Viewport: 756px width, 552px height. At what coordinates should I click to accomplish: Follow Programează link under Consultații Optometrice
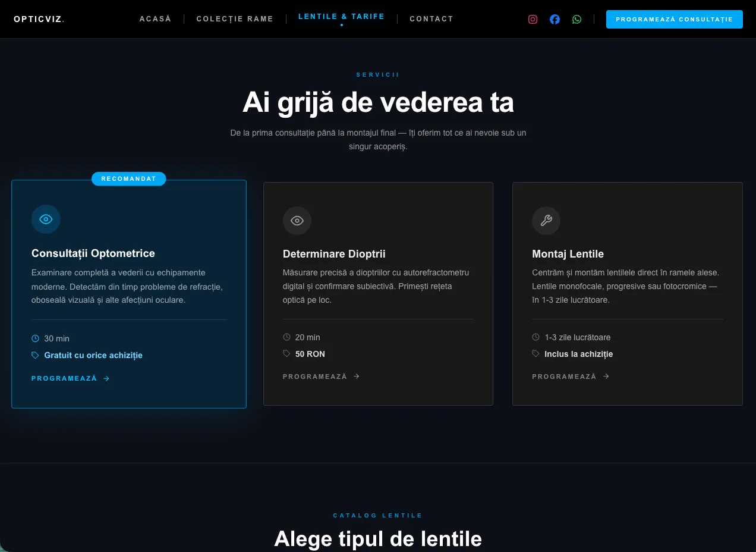71,378
